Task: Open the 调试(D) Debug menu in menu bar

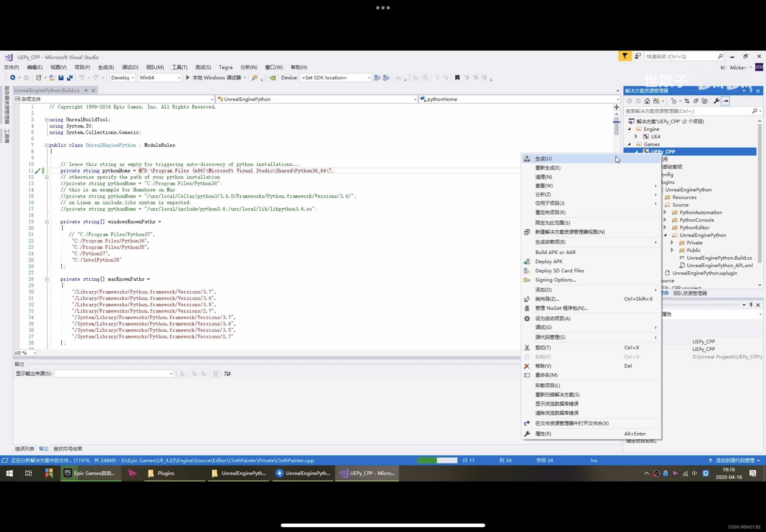Action: 130,67
